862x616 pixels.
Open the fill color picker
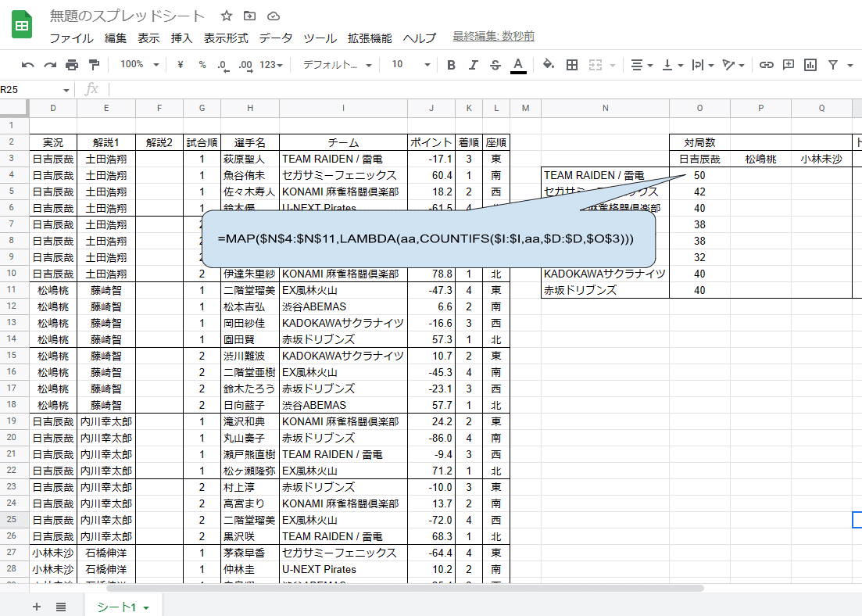tap(548, 65)
